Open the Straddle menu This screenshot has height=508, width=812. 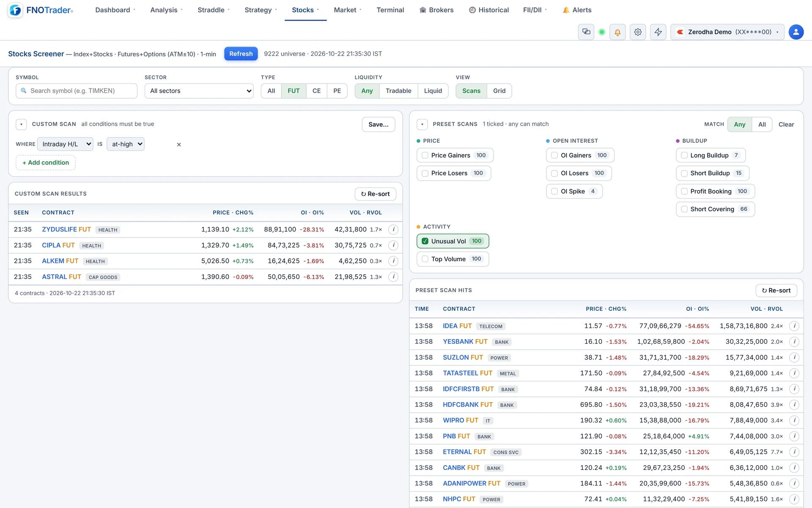213,10
